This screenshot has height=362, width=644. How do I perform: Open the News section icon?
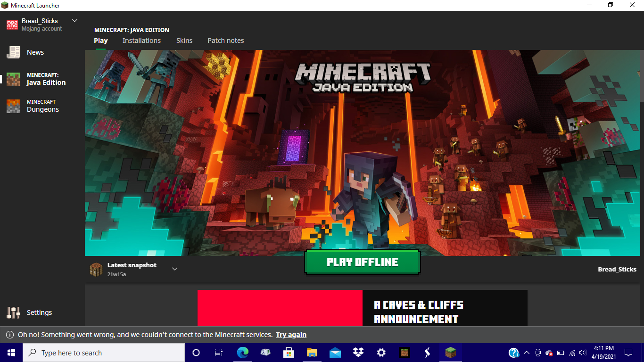[13, 52]
